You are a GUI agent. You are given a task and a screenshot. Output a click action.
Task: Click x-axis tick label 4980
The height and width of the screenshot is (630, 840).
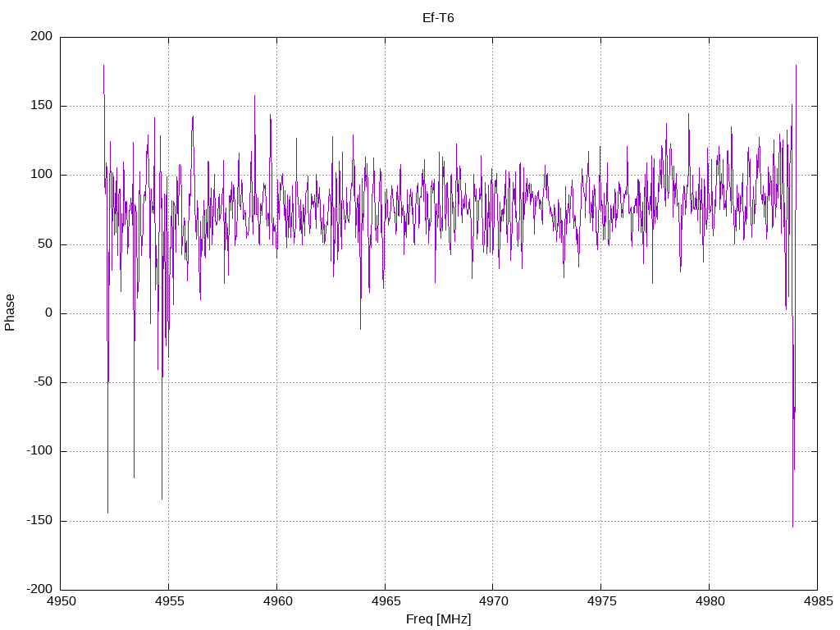pyautogui.click(x=710, y=601)
